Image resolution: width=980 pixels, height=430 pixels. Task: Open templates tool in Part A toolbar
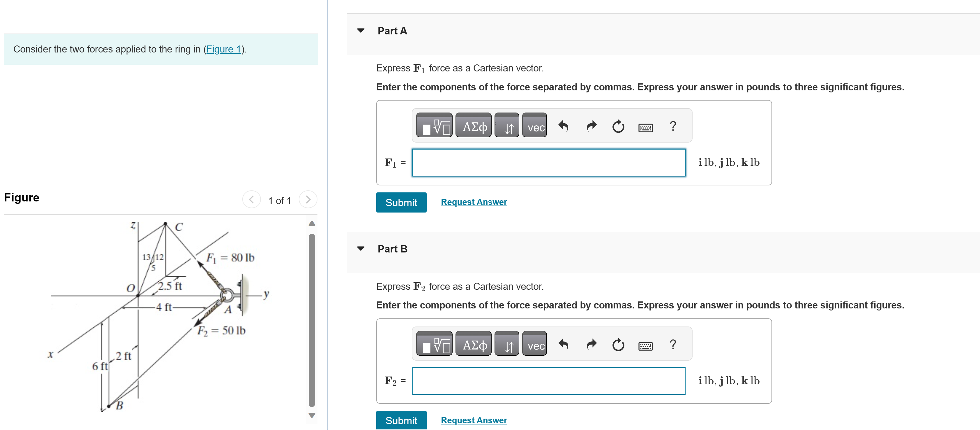(434, 126)
